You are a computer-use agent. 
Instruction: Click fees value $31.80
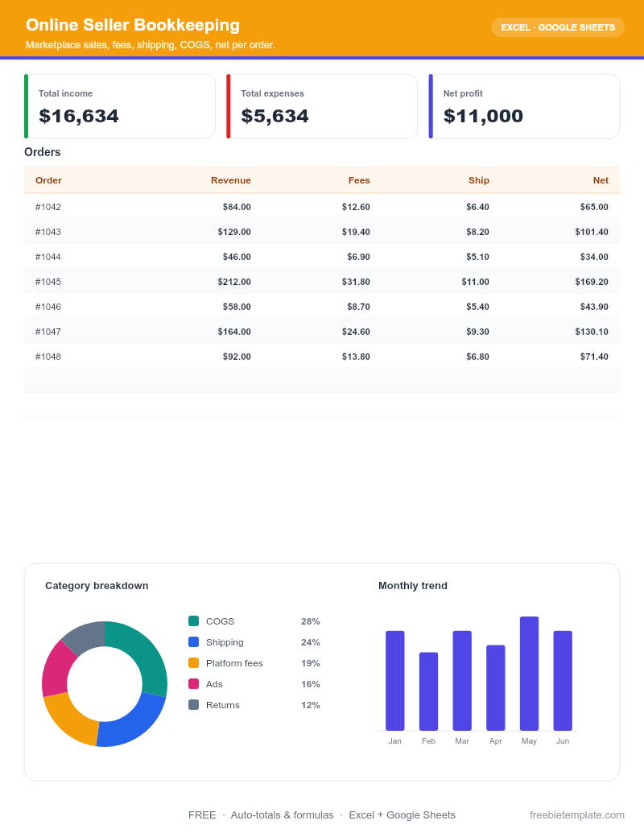click(356, 282)
